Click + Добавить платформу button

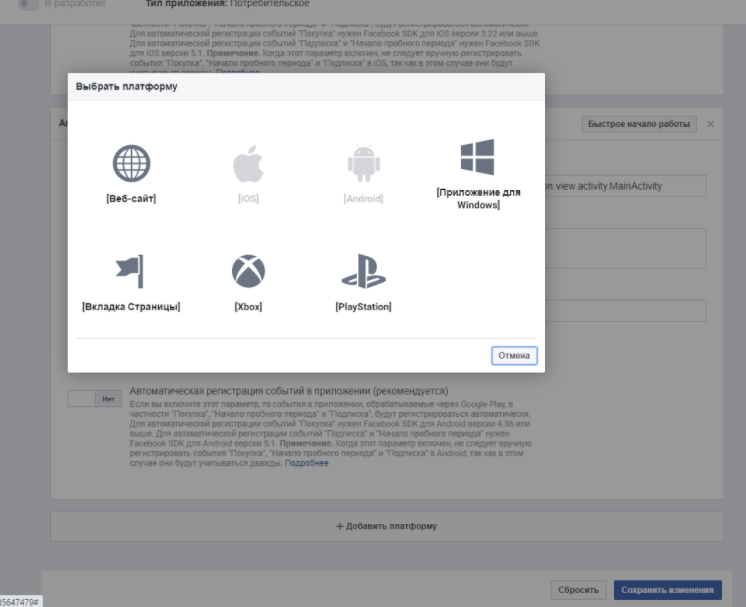[387, 526]
